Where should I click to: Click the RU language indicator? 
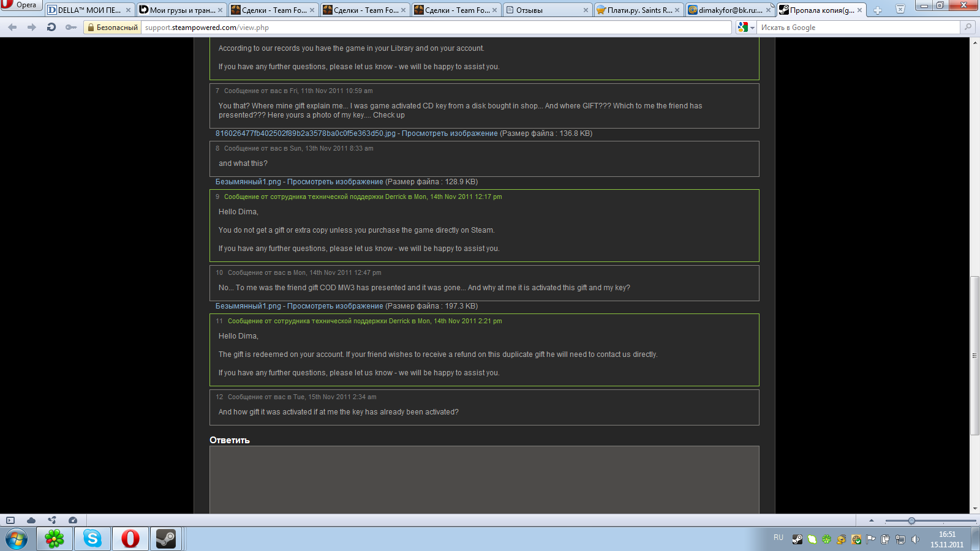tap(778, 538)
